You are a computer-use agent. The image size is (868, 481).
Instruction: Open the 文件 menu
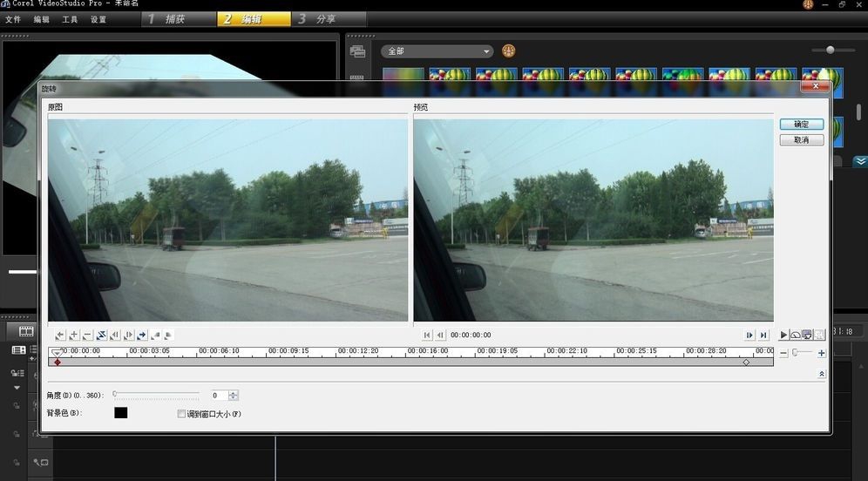[x=13, y=19]
